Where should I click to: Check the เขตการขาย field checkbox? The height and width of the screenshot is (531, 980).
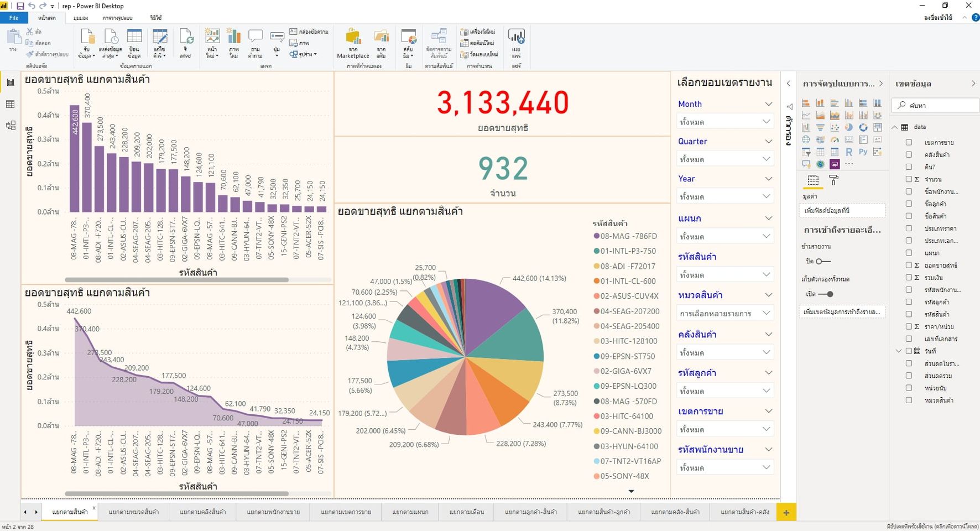pos(909,142)
